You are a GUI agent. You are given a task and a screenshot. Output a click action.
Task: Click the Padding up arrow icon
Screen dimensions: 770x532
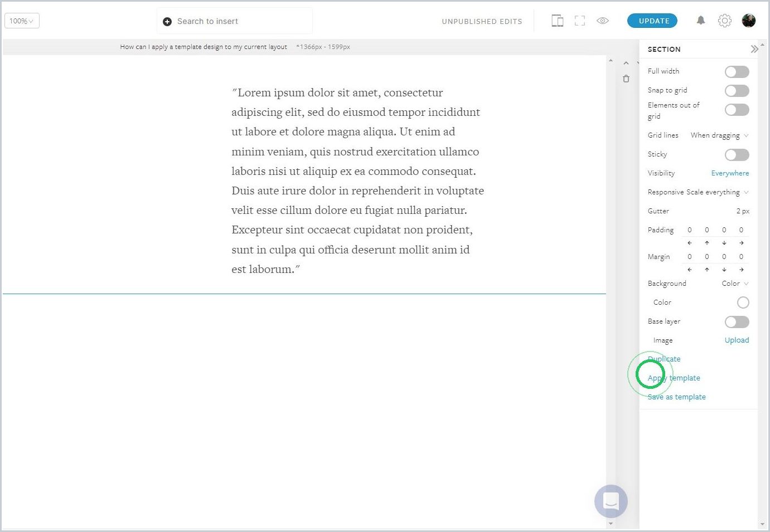click(x=707, y=243)
